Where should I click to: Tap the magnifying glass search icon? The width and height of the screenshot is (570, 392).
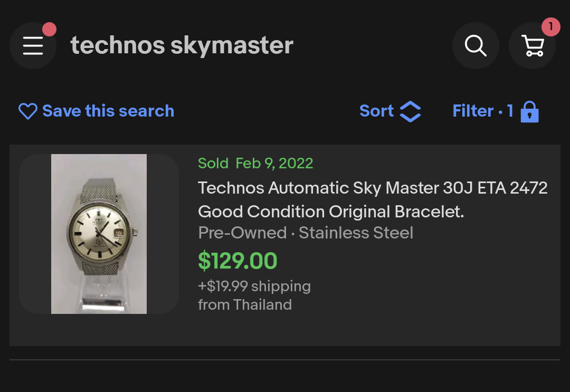(x=476, y=46)
